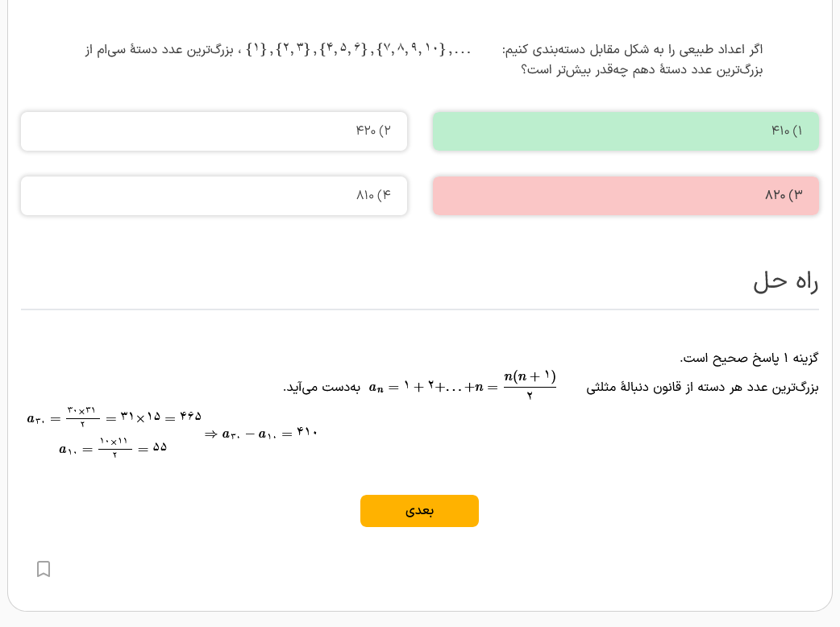Select answer option 2 with value 420
Viewport: 840px width, 627px height.
tap(214, 131)
